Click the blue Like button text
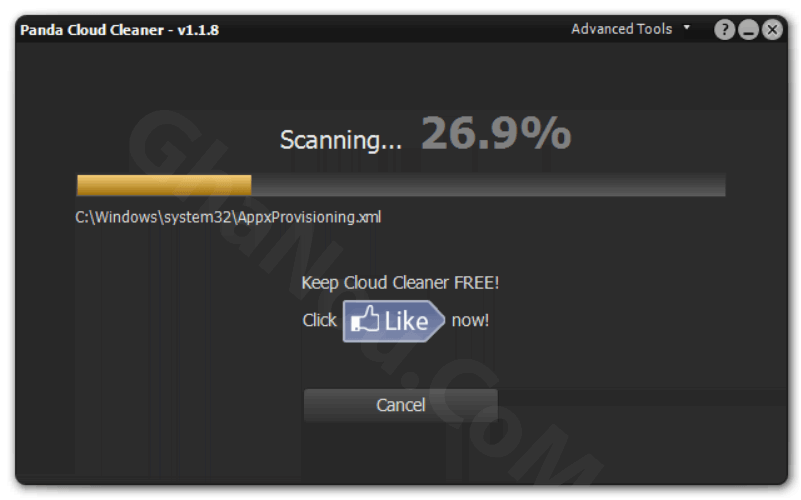 (x=406, y=321)
